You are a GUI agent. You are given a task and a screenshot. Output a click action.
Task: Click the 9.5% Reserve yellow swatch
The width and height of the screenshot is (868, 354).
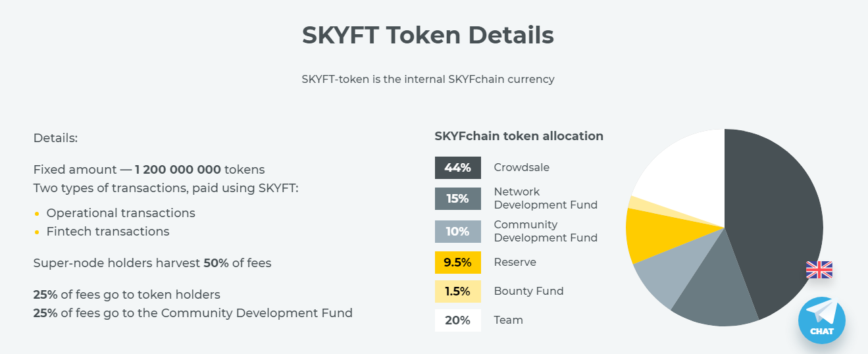[x=458, y=263]
